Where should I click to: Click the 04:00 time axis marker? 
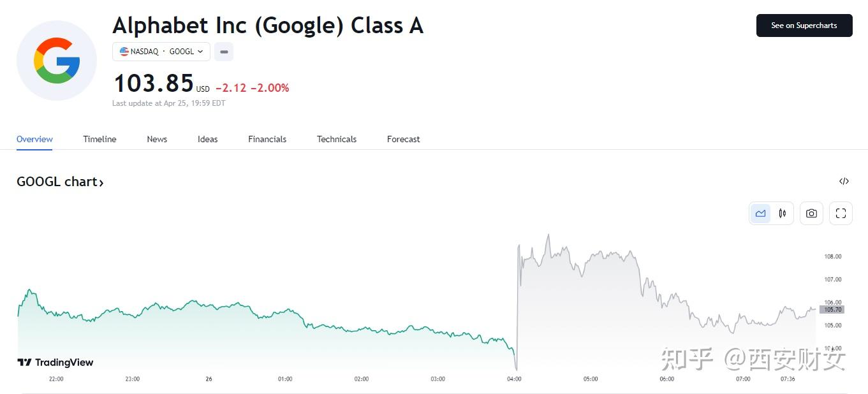(514, 379)
